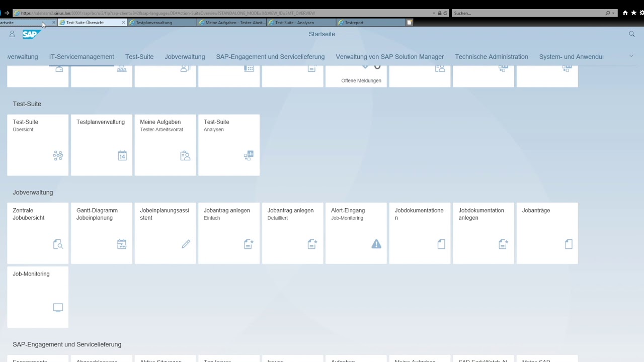Click the chart icon on Test-Suite Analysen tile
644x362 pixels.
pos(249,155)
